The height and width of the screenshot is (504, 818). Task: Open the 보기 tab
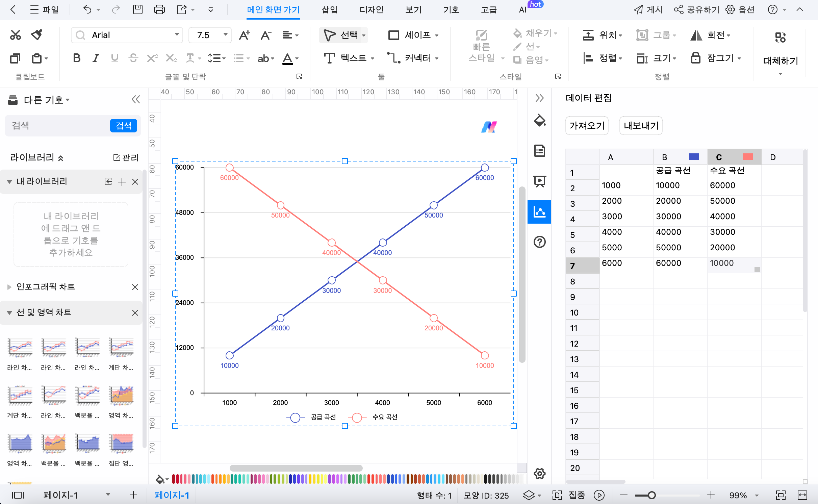413,9
